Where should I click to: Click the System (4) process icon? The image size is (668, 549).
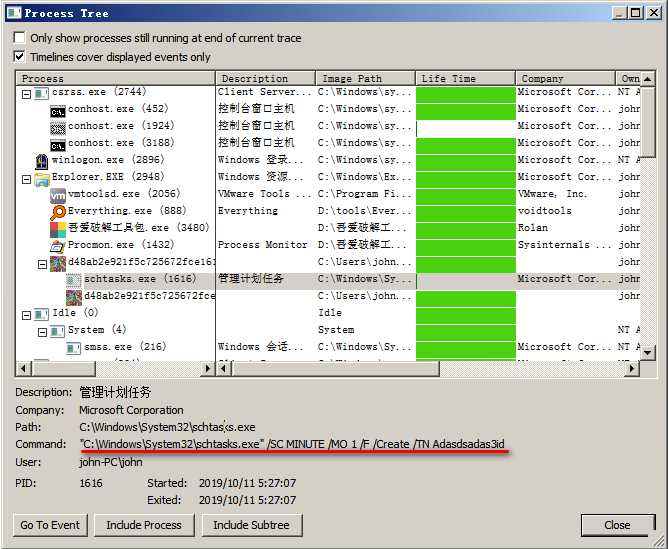point(58,331)
